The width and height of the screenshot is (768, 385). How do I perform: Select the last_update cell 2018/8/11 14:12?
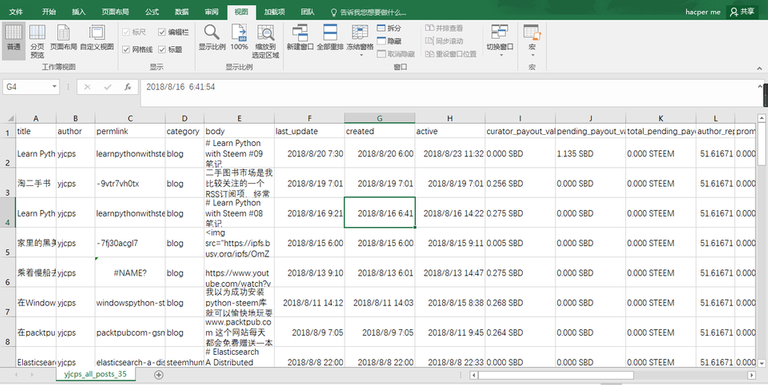click(310, 303)
